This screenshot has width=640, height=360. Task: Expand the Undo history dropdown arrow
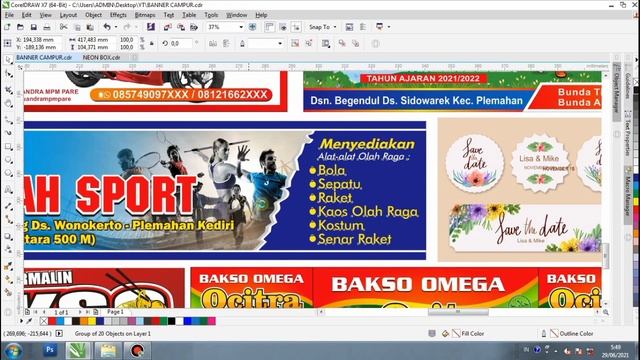pos(116,27)
